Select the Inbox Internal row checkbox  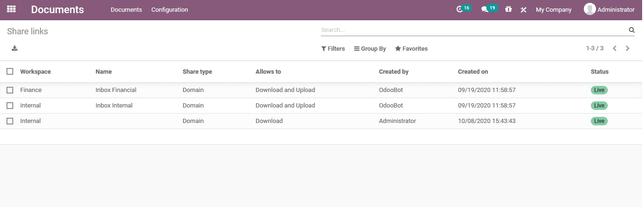(10, 106)
